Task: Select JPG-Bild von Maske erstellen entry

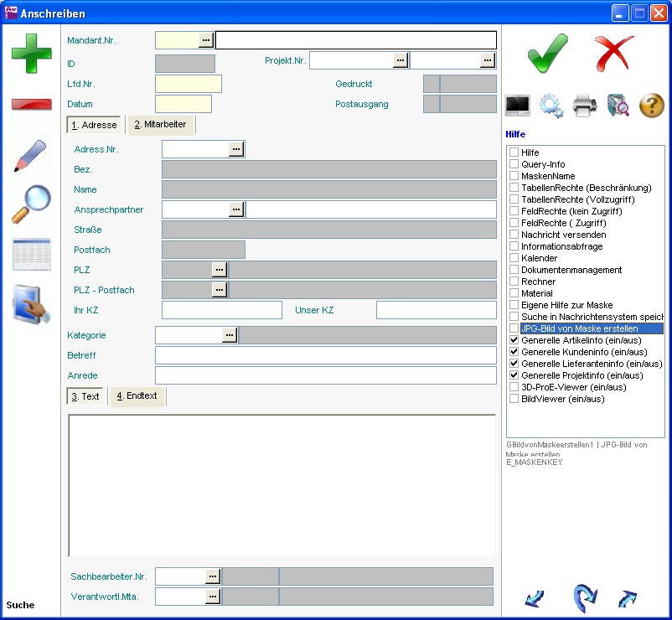Action: click(x=579, y=329)
